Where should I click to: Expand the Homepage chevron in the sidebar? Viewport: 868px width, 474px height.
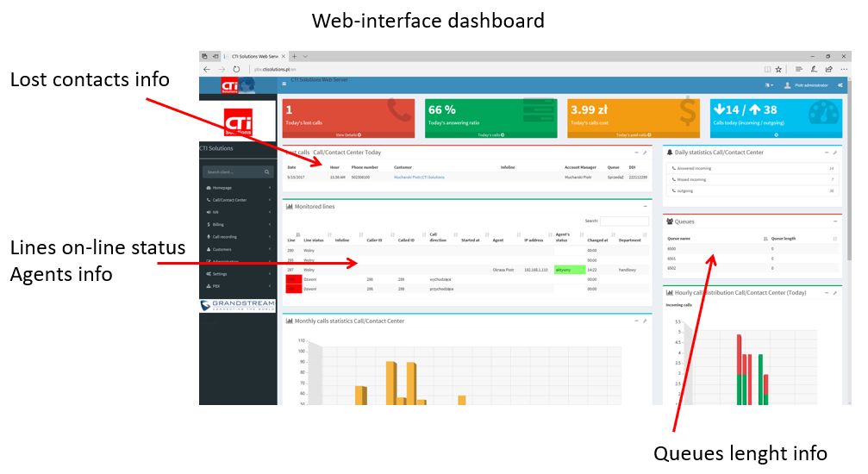[x=270, y=188]
